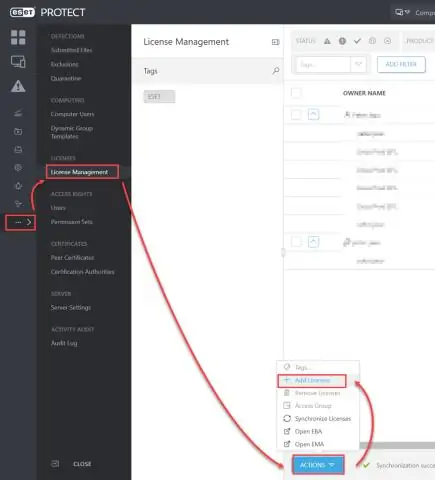Image resolution: width=435 pixels, height=480 pixels.
Task: Open the Notifications bell icon in sidebar
Action: pos(18,186)
